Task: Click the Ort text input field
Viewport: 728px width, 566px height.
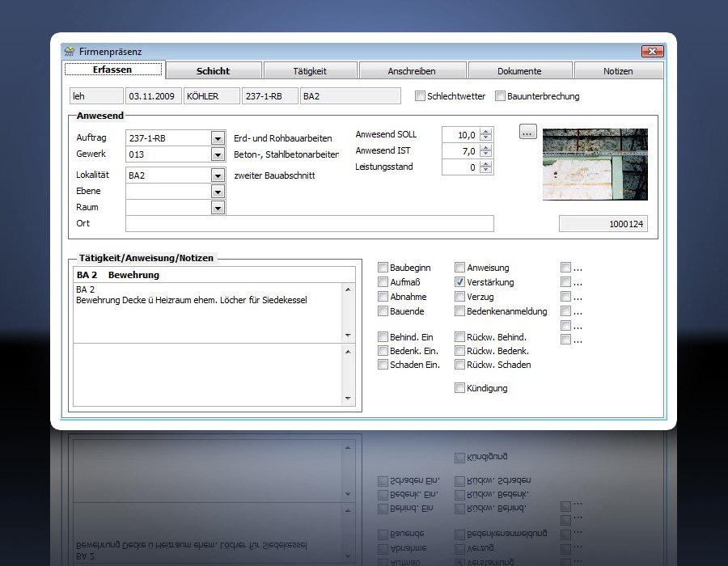Action: pos(309,224)
